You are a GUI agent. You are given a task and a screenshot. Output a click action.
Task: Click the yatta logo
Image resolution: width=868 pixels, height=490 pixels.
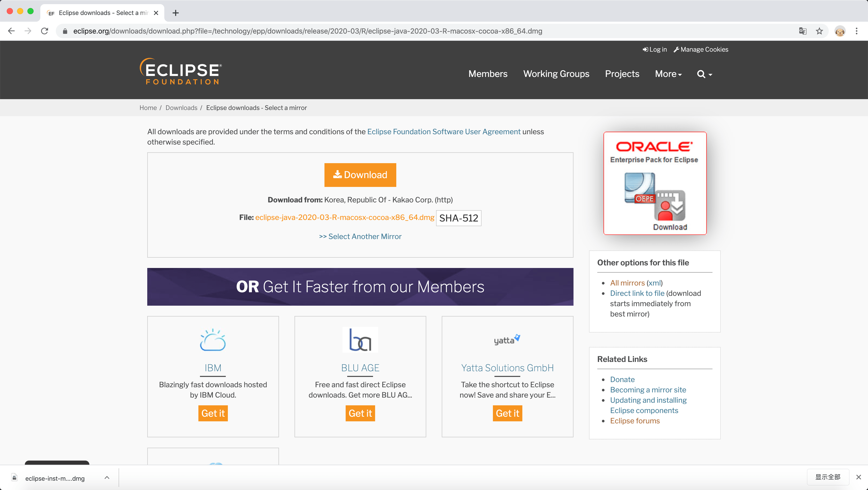tap(507, 340)
